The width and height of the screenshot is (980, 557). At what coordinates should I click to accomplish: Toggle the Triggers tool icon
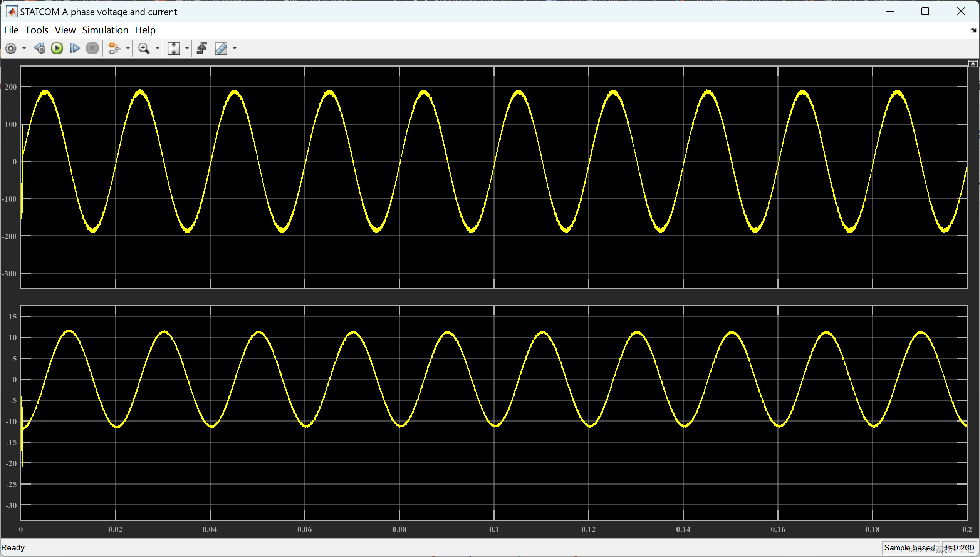pos(202,49)
